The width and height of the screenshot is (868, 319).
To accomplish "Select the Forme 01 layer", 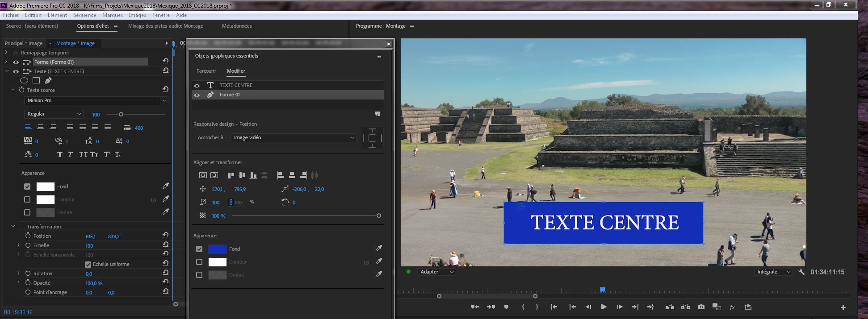I will (230, 95).
